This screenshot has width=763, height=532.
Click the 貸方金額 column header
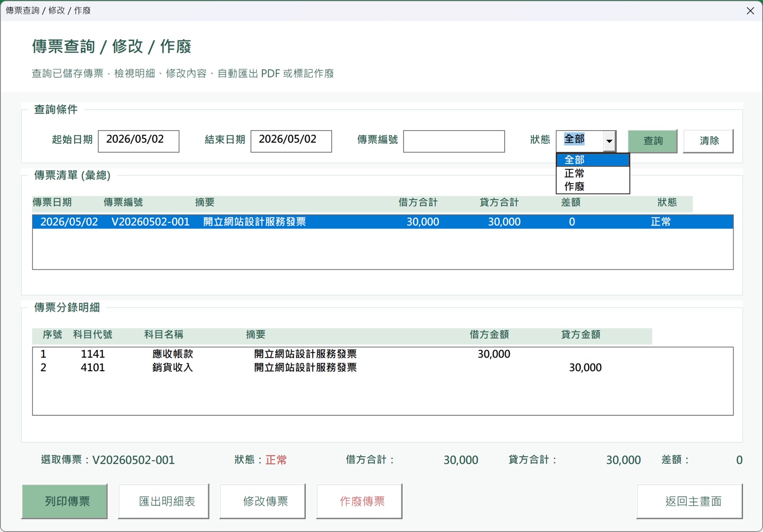581,335
